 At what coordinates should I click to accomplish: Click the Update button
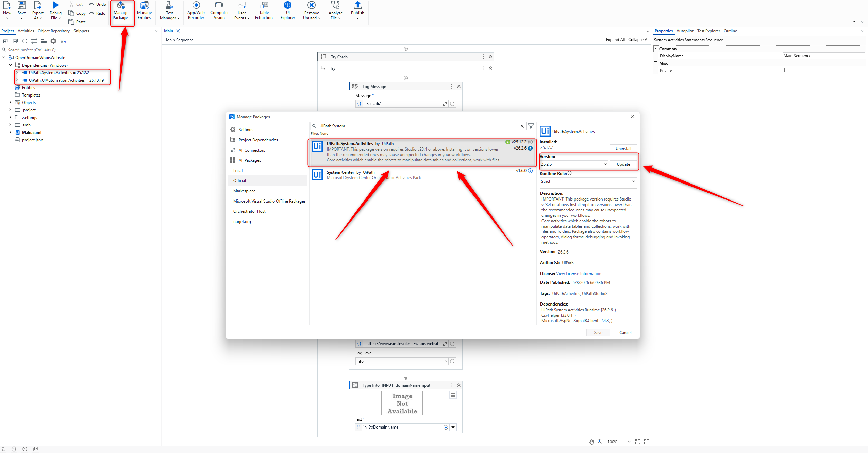tap(623, 164)
